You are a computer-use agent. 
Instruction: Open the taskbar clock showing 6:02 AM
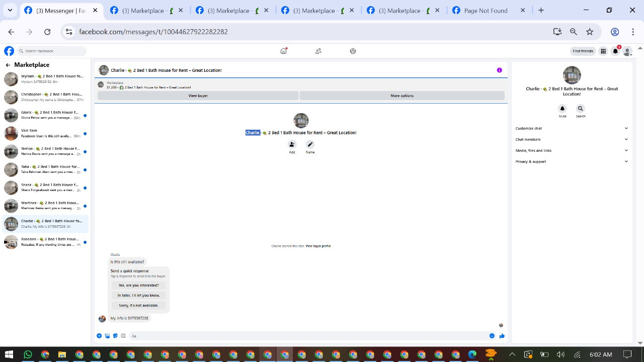(601, 354)
